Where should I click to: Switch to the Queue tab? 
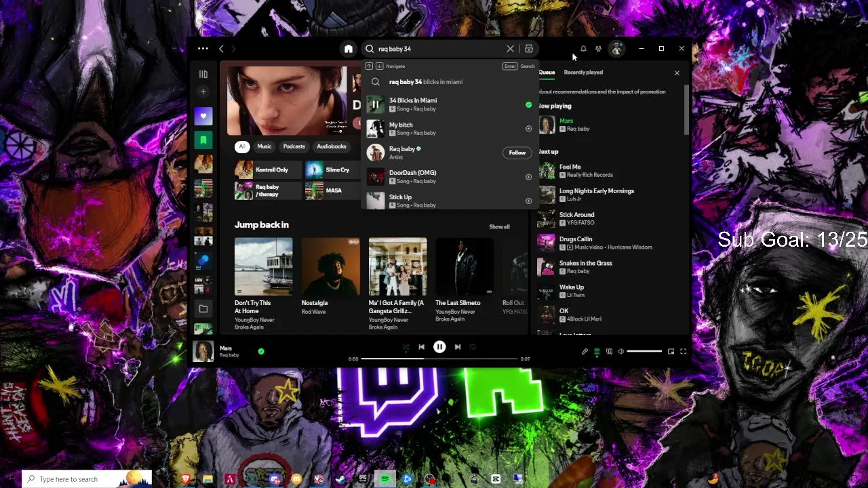click(x=547, y=73)
